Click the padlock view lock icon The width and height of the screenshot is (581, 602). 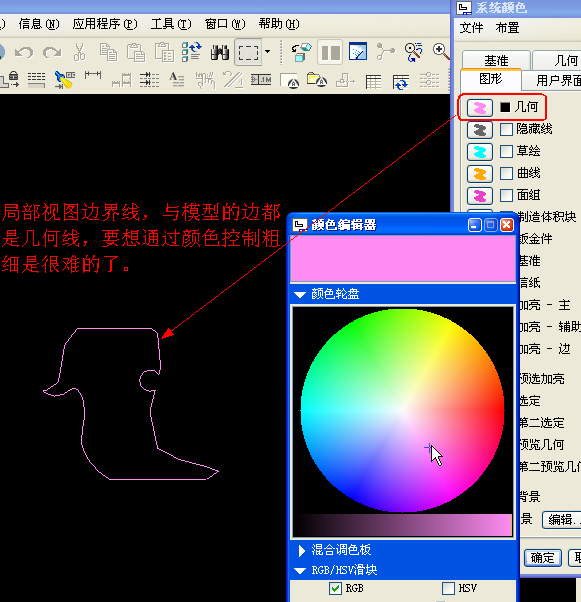click(10, 79)
